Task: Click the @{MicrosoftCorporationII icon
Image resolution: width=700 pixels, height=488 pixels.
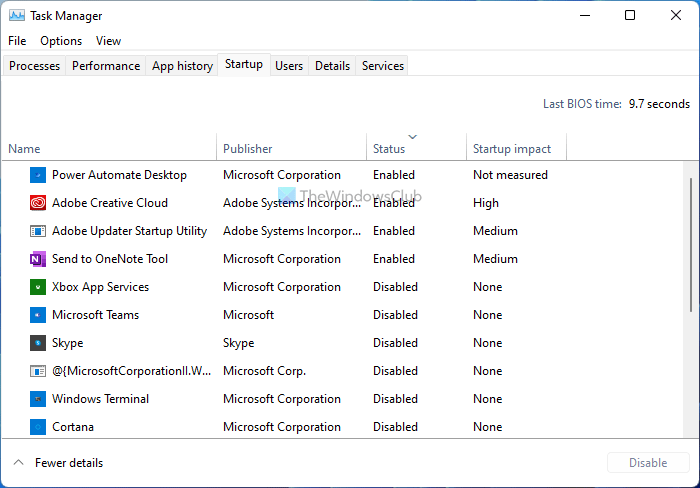Action: (38, 371)
